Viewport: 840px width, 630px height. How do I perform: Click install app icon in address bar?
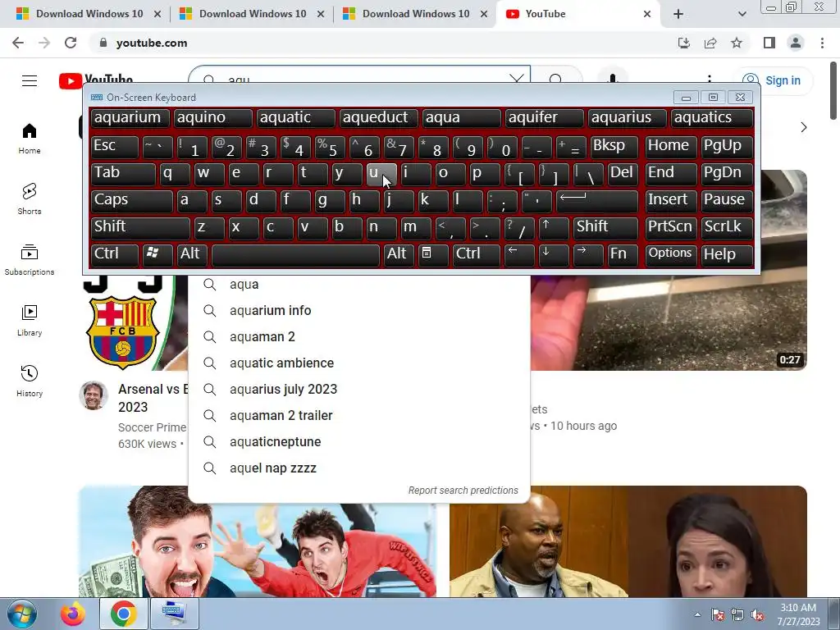coord(684,43)
